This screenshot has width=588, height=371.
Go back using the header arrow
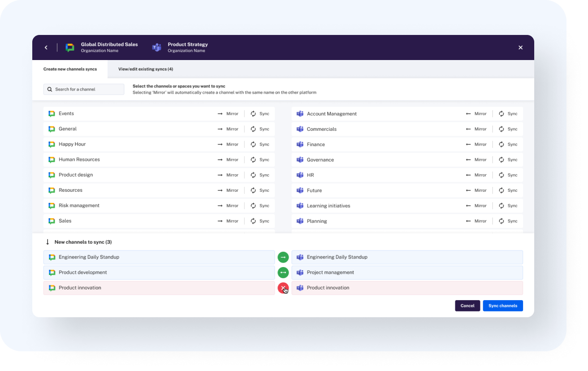(x=46, y=47)
